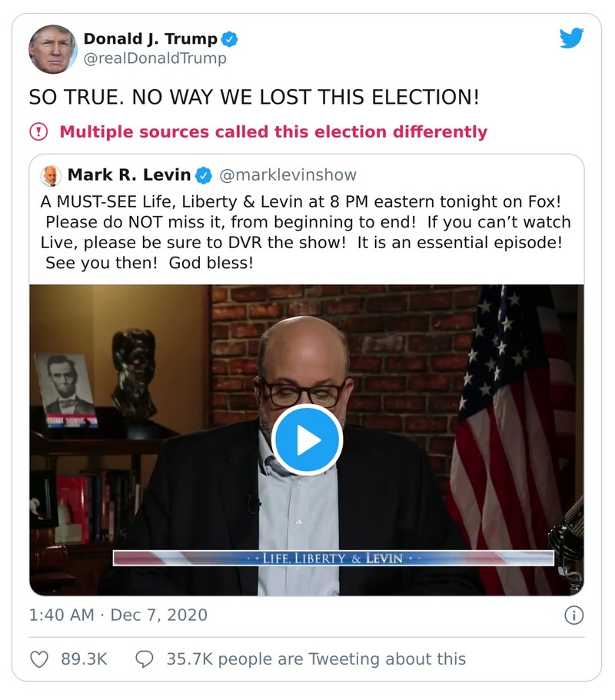Click the Twitter bird logo

click(571, 38)
